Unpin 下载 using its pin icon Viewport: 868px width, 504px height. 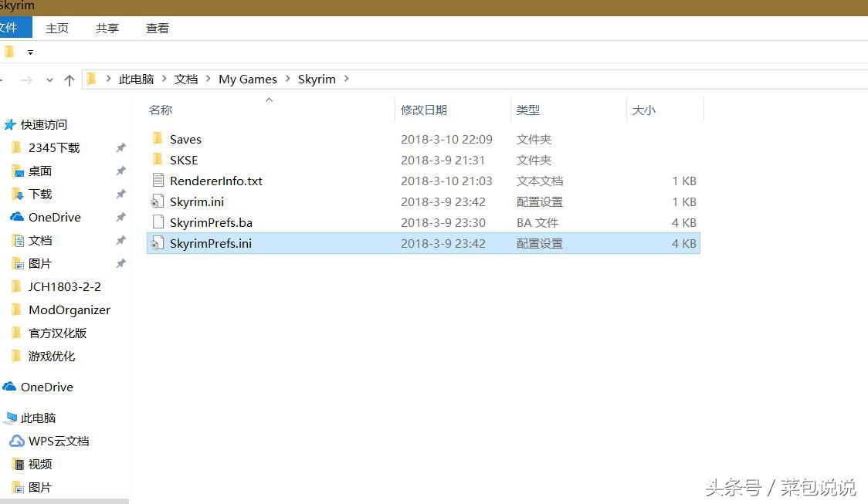point(120,194)
